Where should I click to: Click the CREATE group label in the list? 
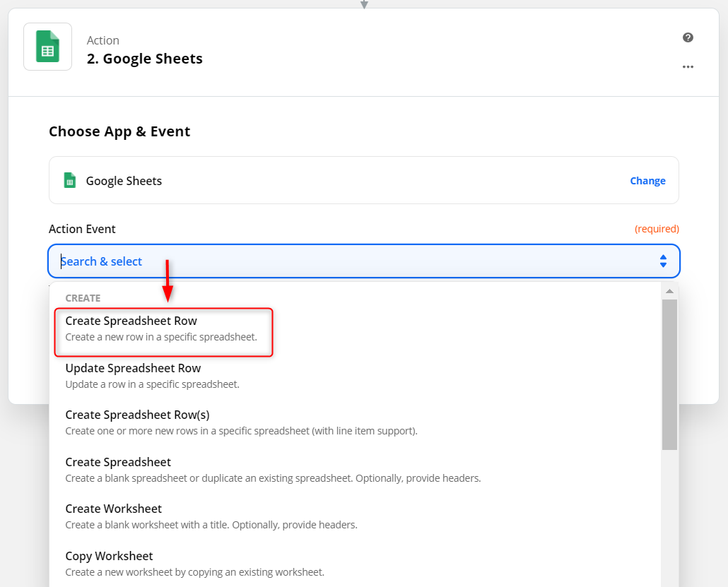(x=83, y=298)
